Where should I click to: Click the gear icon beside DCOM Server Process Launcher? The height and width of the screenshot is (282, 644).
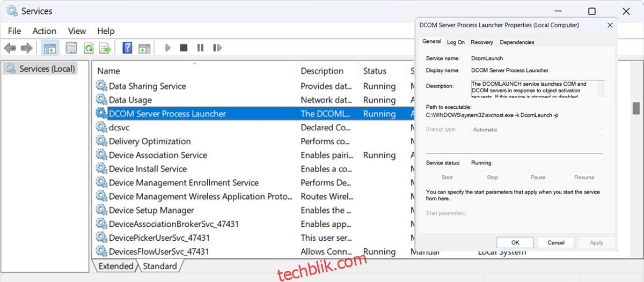pyautogui.click(x=101, y=114)
